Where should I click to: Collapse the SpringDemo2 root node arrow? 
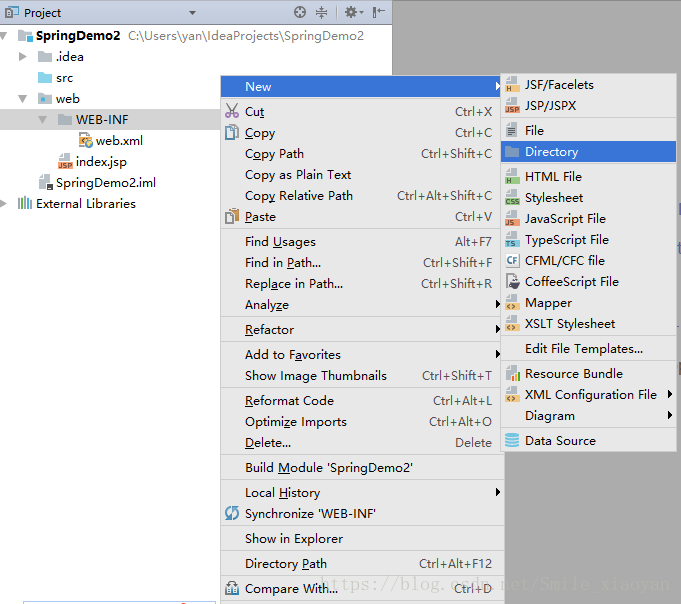pos(4,36)
